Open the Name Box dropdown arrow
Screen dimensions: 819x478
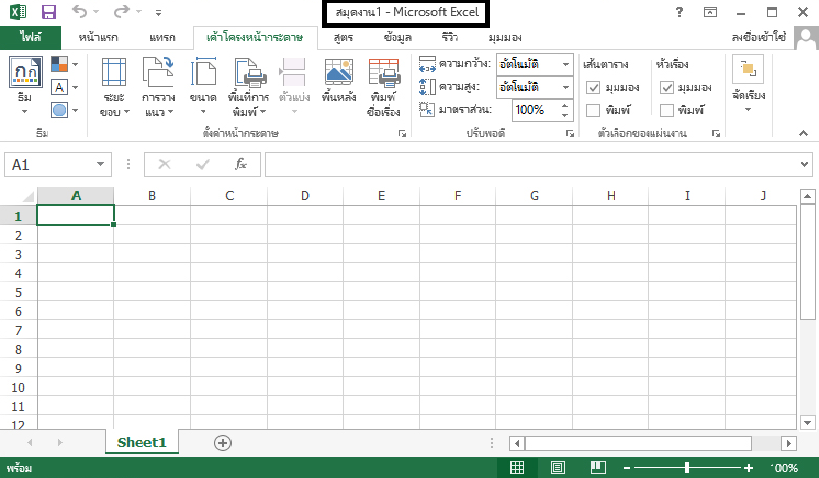[x=100, y=165]
